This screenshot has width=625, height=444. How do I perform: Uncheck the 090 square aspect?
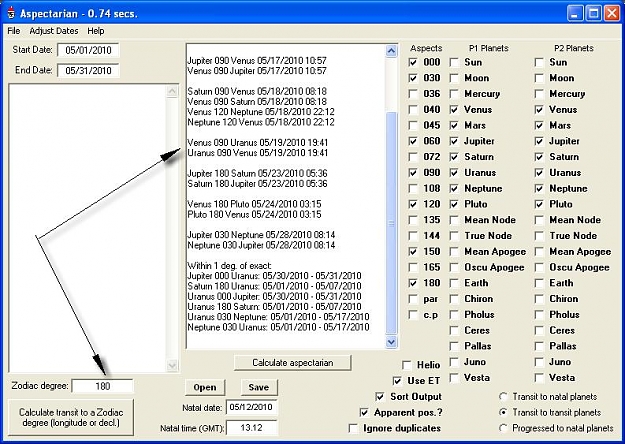pos(413,173)
